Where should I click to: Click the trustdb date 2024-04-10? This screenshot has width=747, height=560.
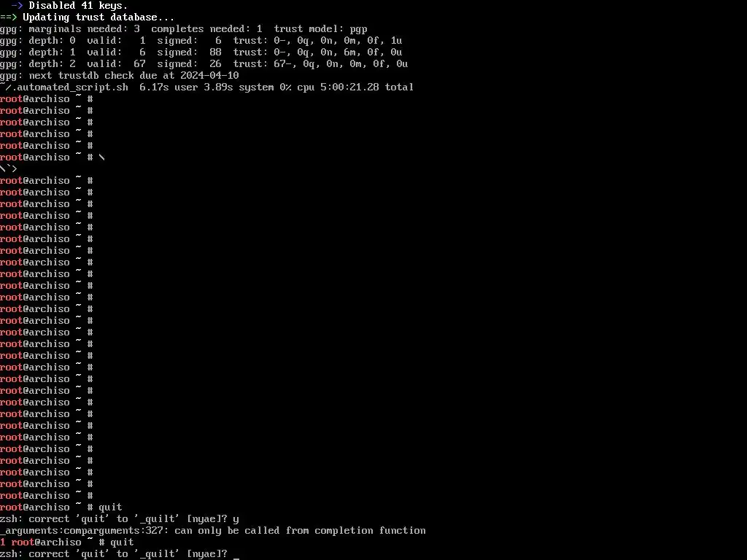coord(209,75)
